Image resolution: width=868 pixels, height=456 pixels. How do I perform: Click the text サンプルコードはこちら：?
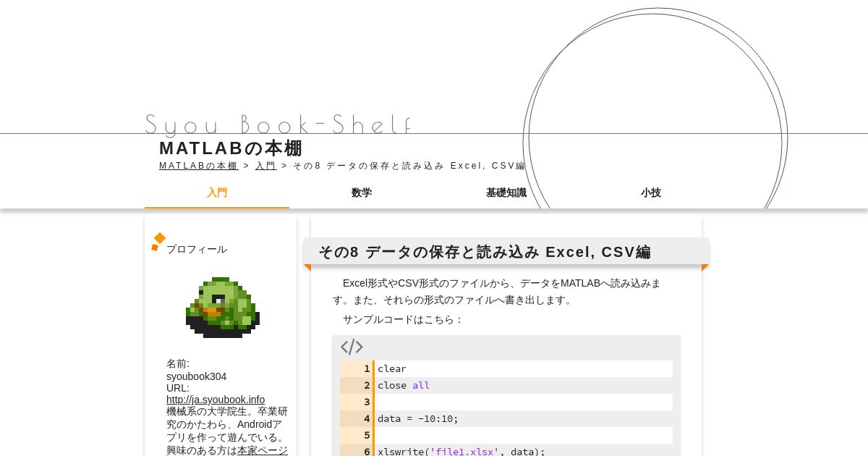point(403,319)
